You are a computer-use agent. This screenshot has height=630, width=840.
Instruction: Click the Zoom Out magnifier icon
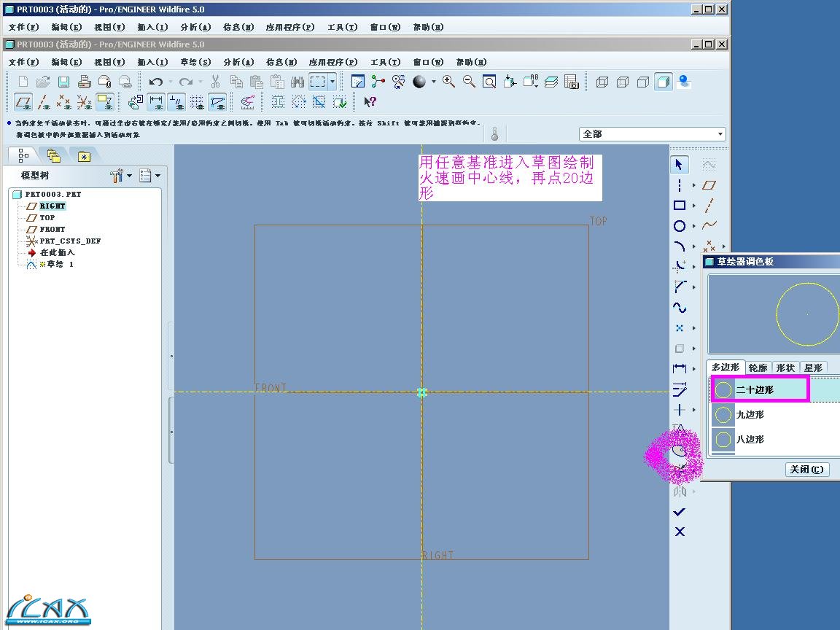470,82
